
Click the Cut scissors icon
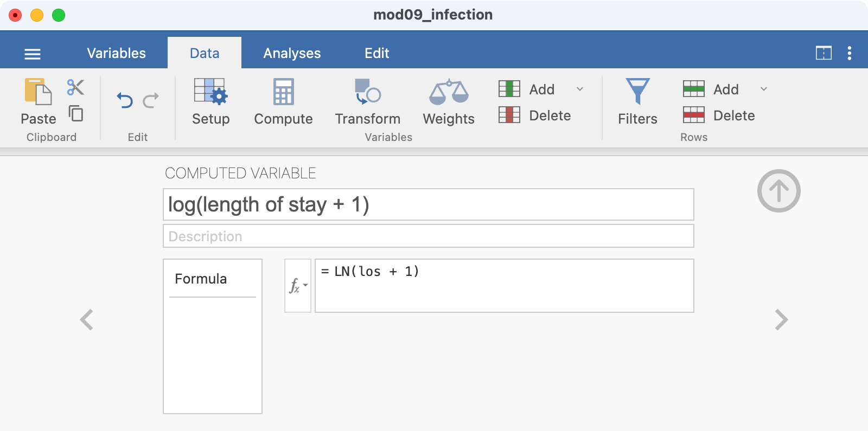coord(75,87)
